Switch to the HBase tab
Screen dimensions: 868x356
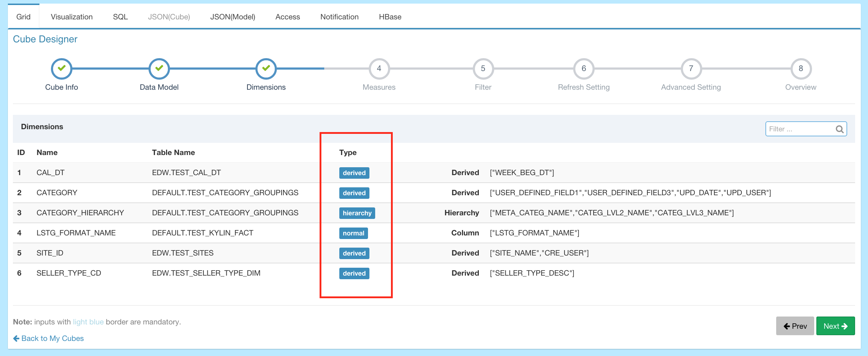[390, 17]
